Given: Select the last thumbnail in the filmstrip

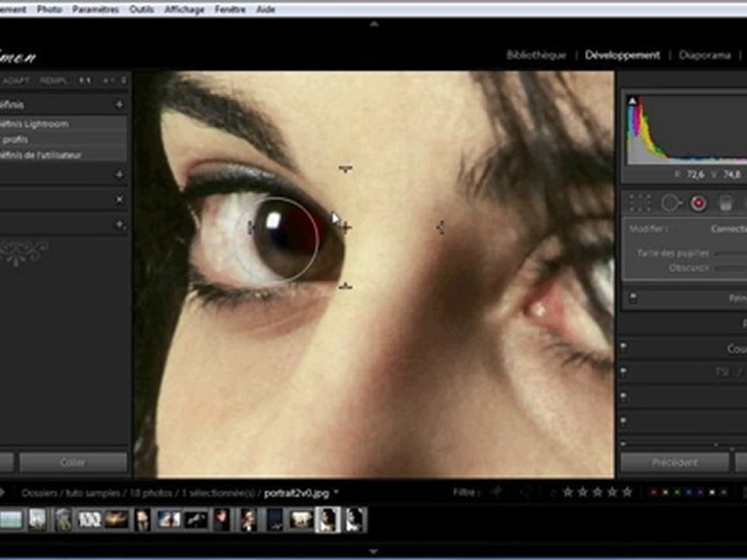Looking at the screenshot, I should pyautogui.click(x=355, y=520).
